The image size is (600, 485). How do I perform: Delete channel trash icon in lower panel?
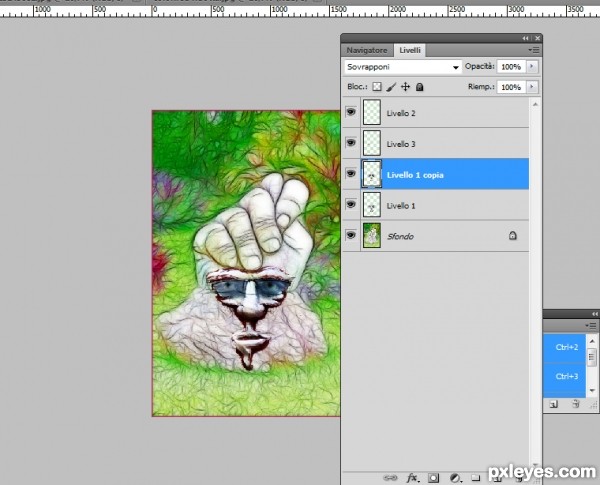[575, 404]
